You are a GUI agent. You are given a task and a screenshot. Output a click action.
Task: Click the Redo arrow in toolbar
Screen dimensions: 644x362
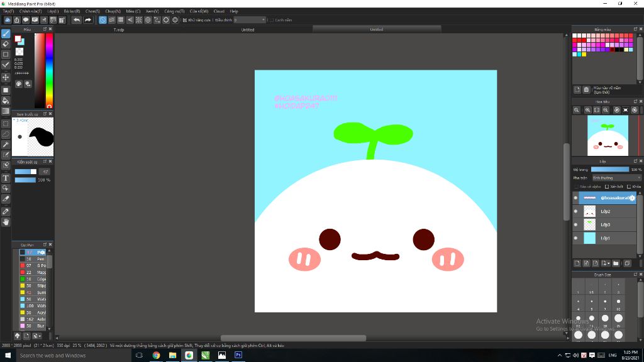(x=88, y=19)
